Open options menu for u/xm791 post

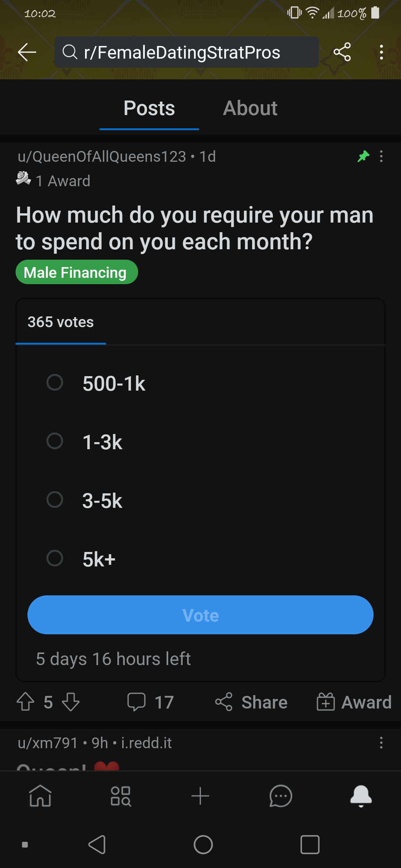[x=381, y=743]
